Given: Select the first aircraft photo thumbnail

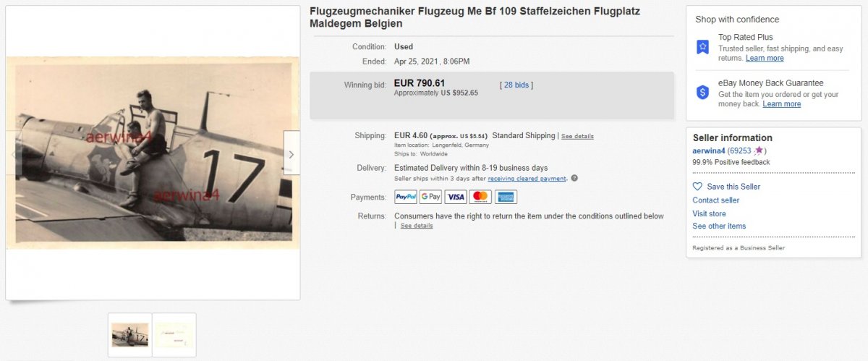Looking at the screenshot, I should pos(130,335).
